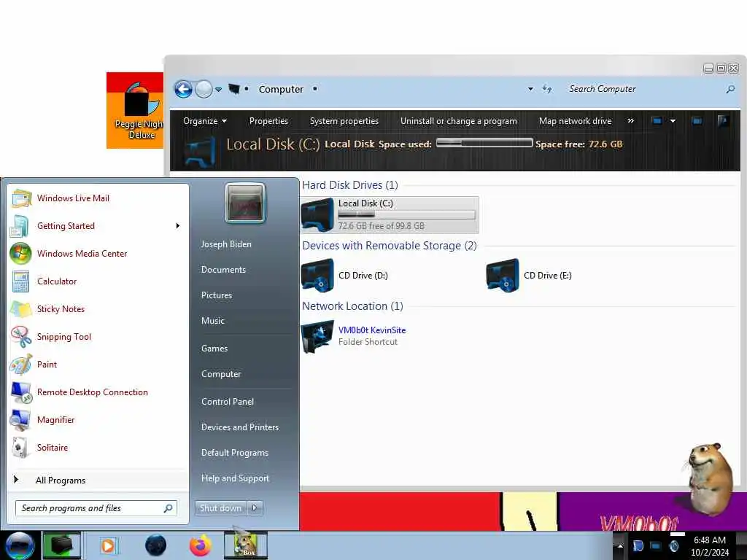Click the Start orb button

click(x=20, y=545)
